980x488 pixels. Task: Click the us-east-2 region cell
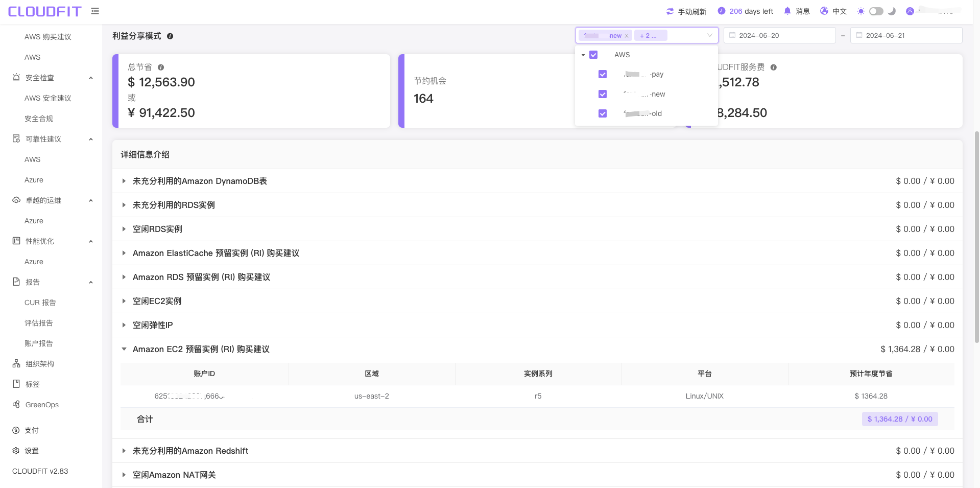(372, 396)
